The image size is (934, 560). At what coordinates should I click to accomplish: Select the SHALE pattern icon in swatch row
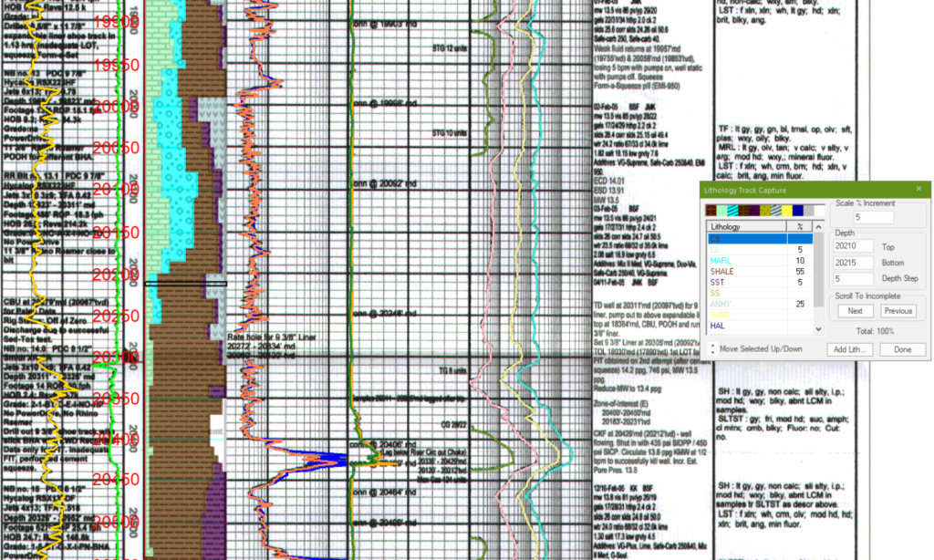click(x=743, y=211)
